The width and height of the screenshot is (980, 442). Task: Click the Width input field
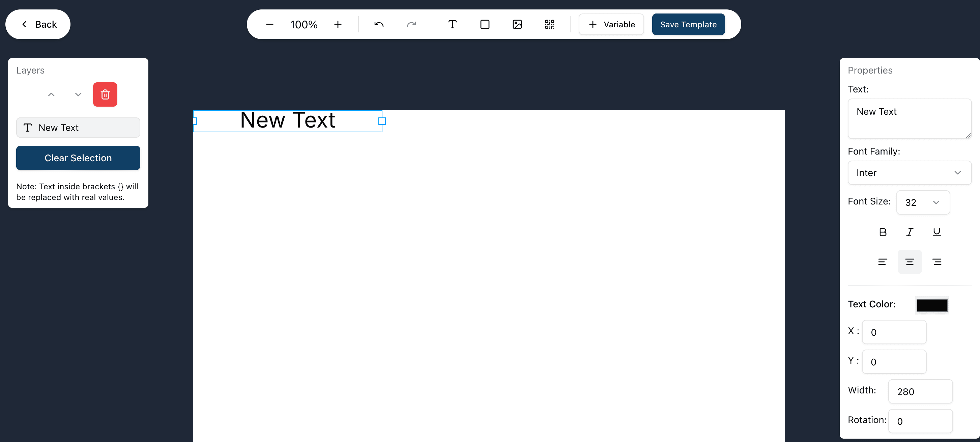tap(920, 391)
